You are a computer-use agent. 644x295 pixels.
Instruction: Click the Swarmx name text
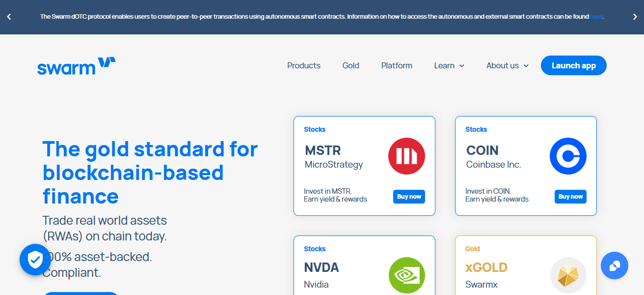[x=482, y=285]
